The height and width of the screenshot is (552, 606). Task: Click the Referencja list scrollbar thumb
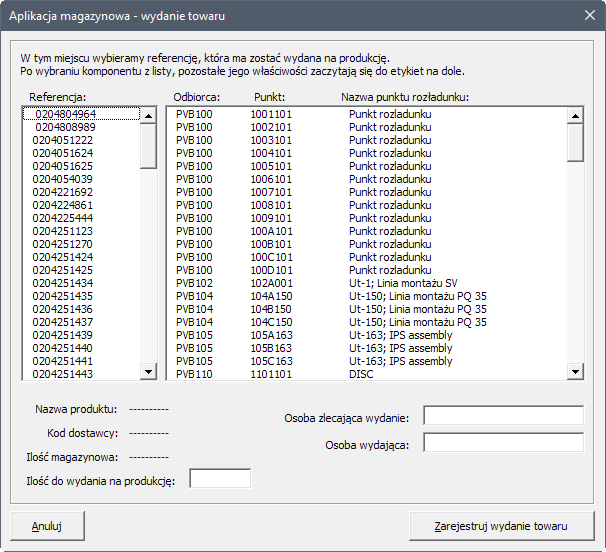tap(148, 144)
